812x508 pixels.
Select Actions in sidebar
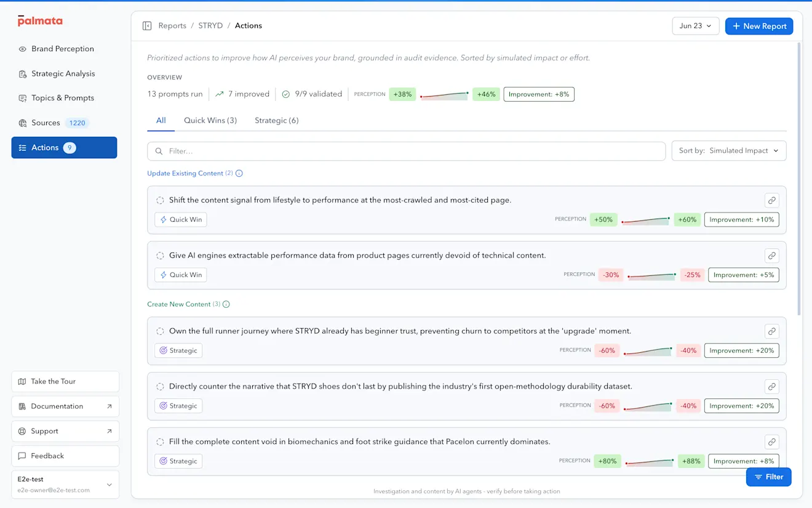pos(64,148)
